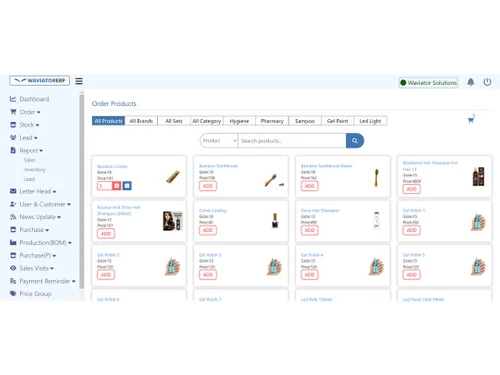Viewport: 500px width, 375px height.
Task: Add Gel Polish 3 to order
Action: [208, 275]
